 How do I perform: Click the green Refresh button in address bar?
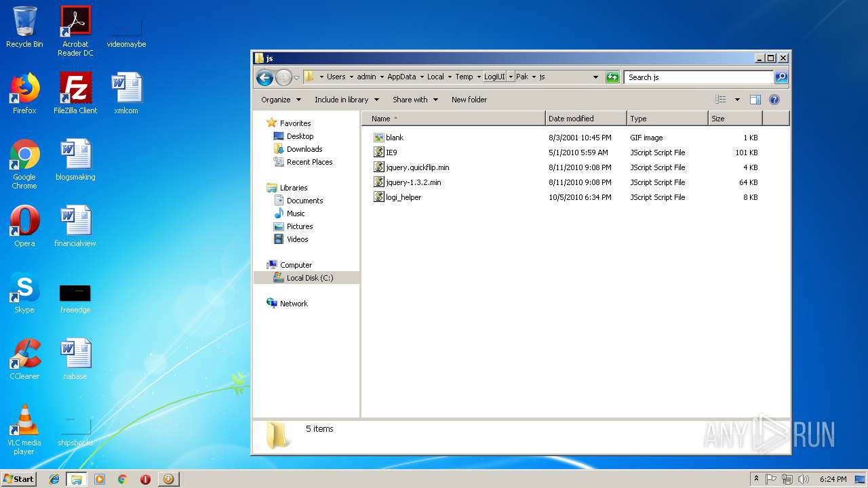pos(612,77)
